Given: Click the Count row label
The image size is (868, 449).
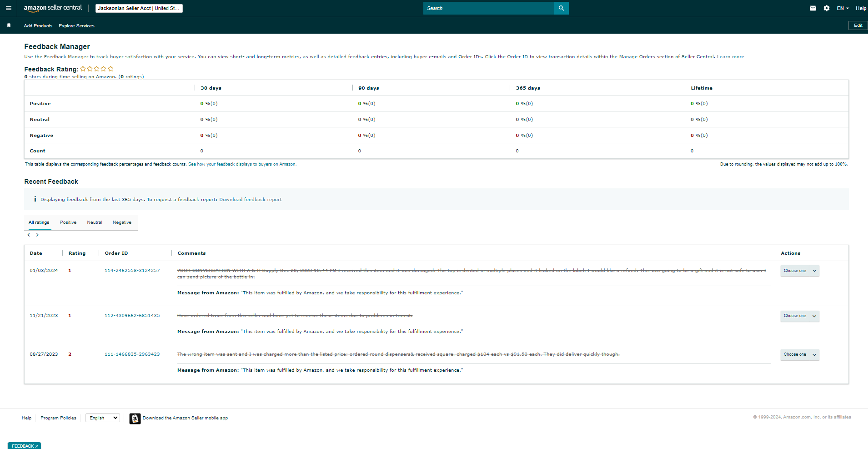Looking at the screenshot, I should [37, 151].
